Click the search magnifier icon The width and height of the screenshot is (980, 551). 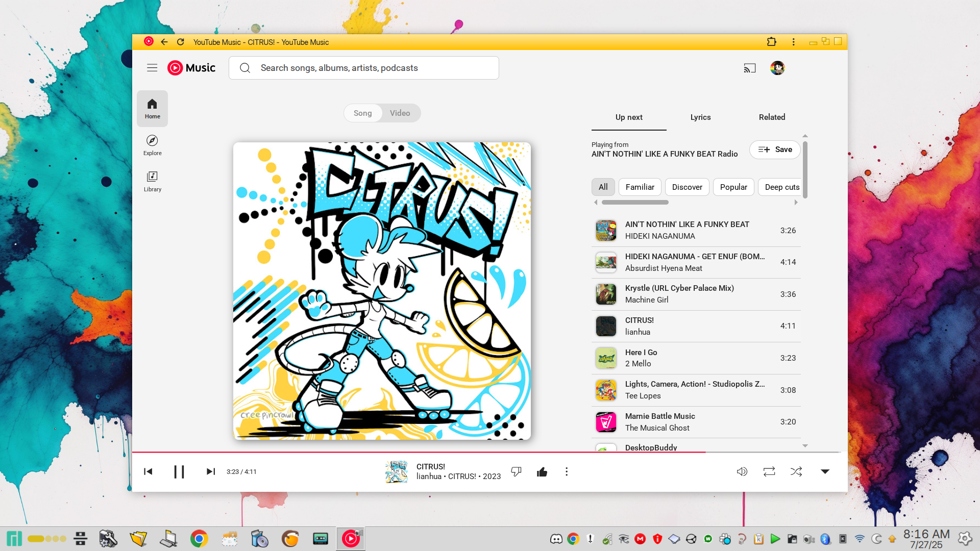click(245, 68)
